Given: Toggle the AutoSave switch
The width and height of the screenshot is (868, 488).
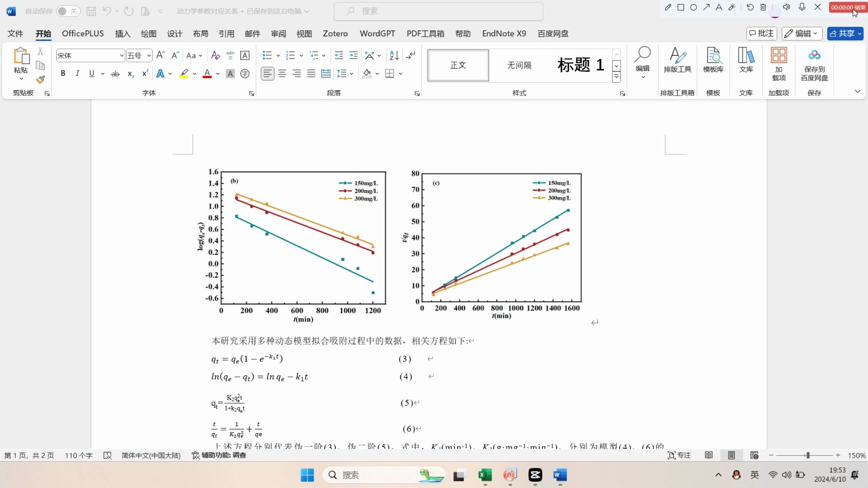Looking at the screenshot, I should tap(68, 11).
